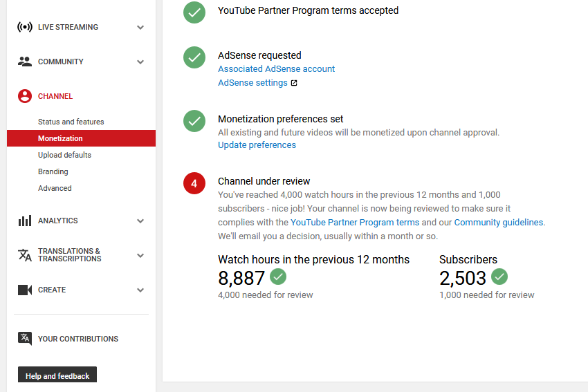
Task: Click the external link icon beside AdSense settings
Action: click(x=294, y=83)
